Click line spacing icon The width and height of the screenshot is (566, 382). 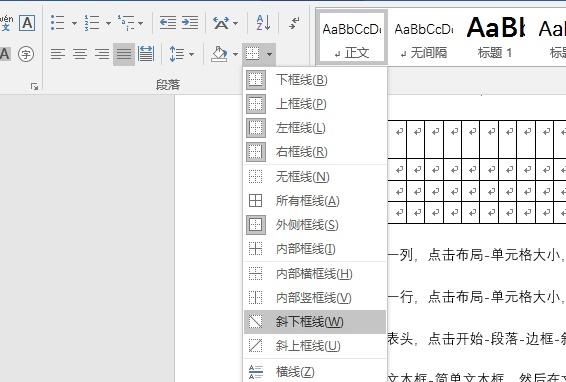pos(177,54)
